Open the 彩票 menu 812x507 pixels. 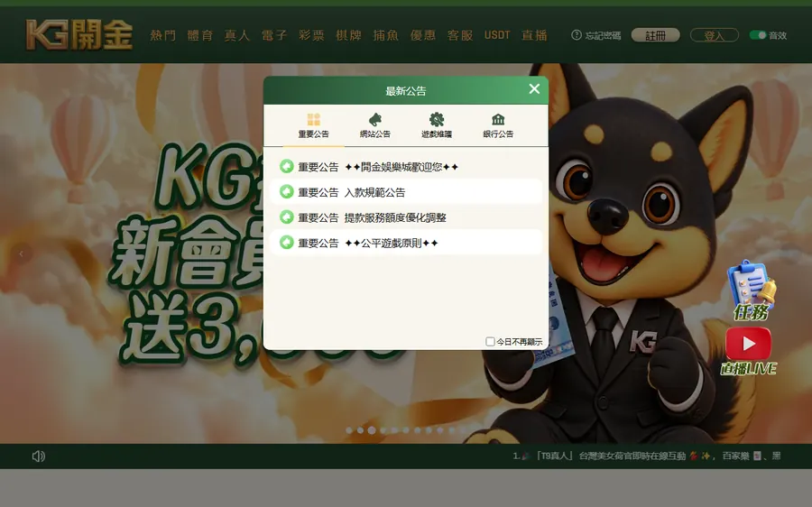(x=312, y=35)
